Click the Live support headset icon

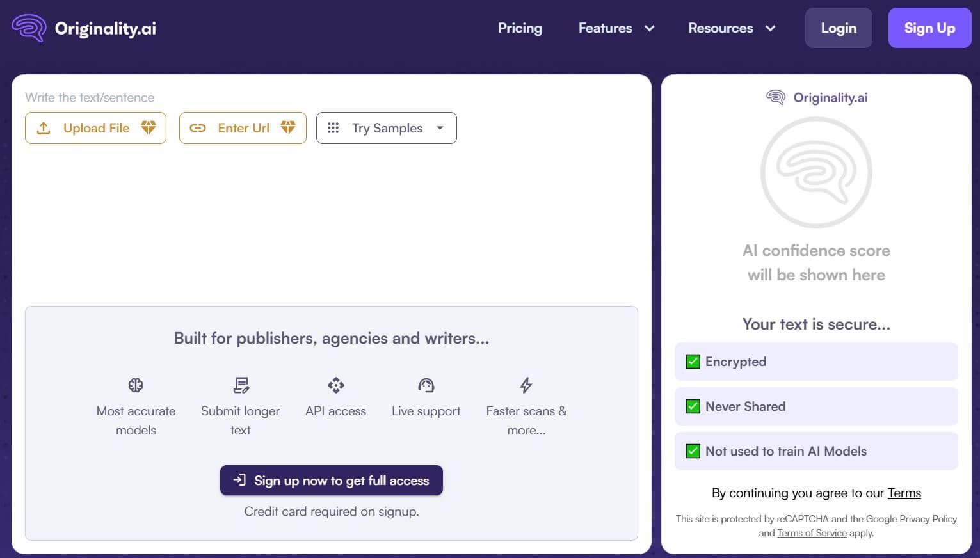point(426,385)
